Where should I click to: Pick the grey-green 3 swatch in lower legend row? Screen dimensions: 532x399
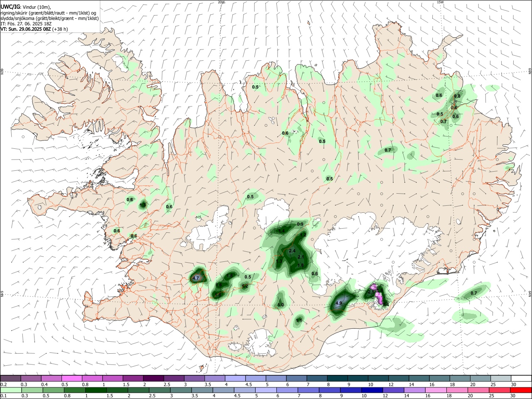point(180,390)
